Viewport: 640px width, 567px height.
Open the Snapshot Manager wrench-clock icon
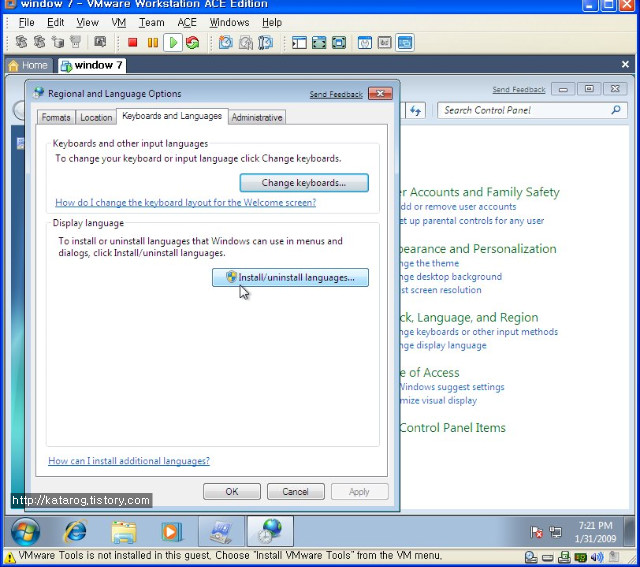pyautogui.click(x=265, y=42)
